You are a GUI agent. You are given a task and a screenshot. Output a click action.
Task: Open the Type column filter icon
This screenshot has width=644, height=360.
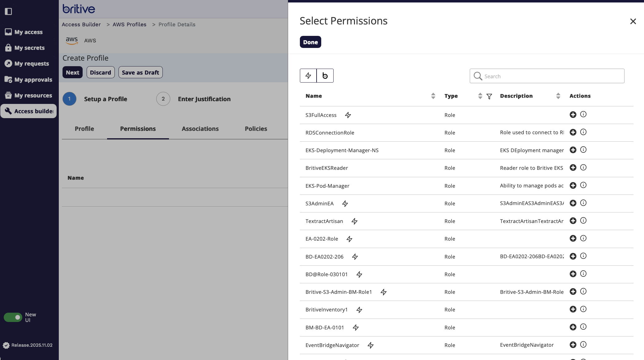(x=489, y=96)
